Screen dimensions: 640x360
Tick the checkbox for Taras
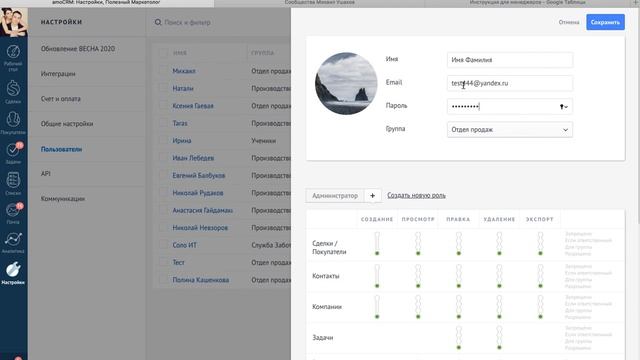(163, 123)
